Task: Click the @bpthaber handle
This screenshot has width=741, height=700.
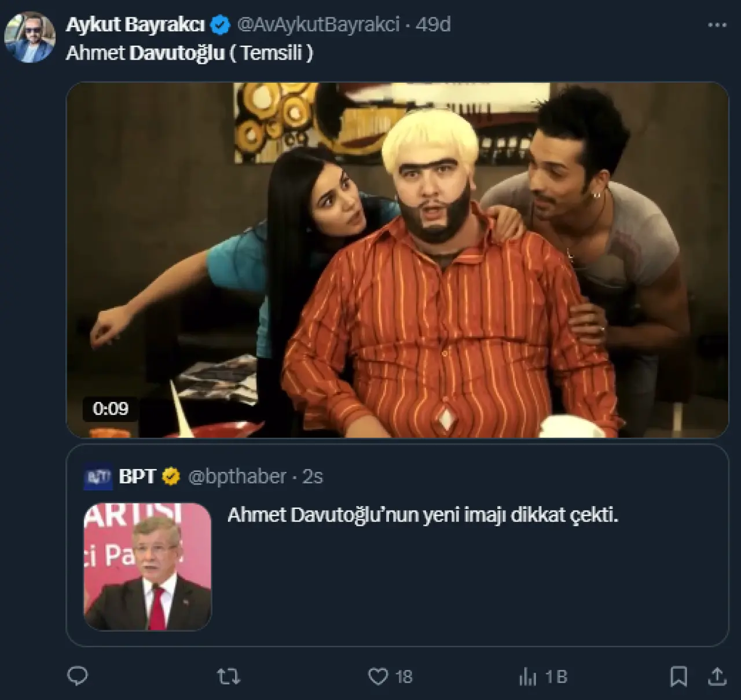Action: 237,477
